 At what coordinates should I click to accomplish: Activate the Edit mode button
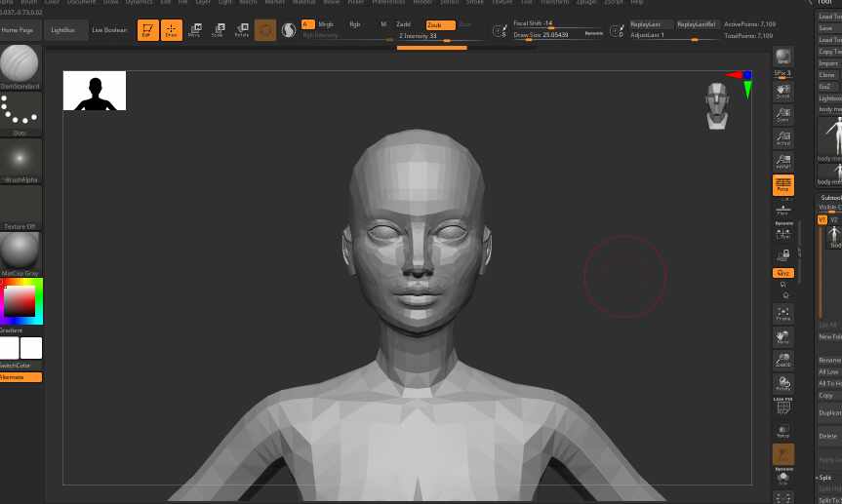pos(147,30)
